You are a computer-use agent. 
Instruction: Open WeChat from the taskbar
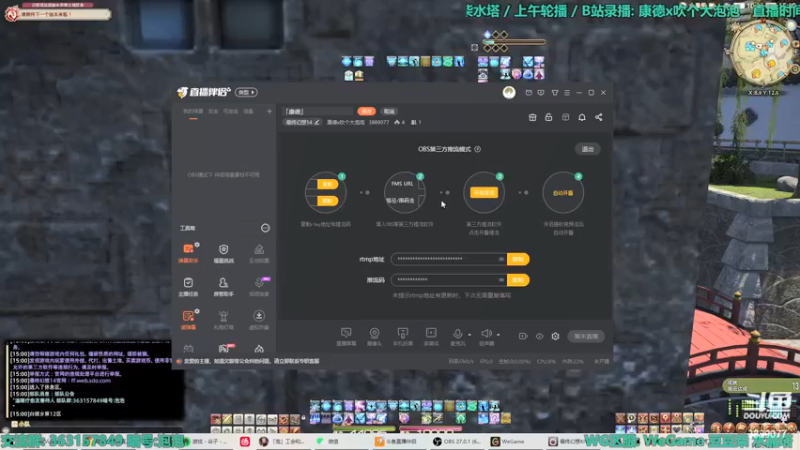[328, 441]
